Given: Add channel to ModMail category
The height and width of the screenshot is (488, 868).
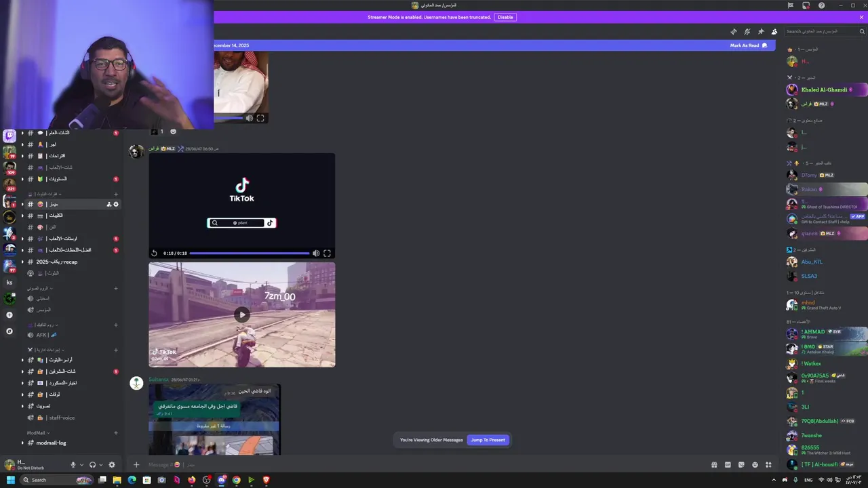Looking at the screenshot, I should point(116,432).
